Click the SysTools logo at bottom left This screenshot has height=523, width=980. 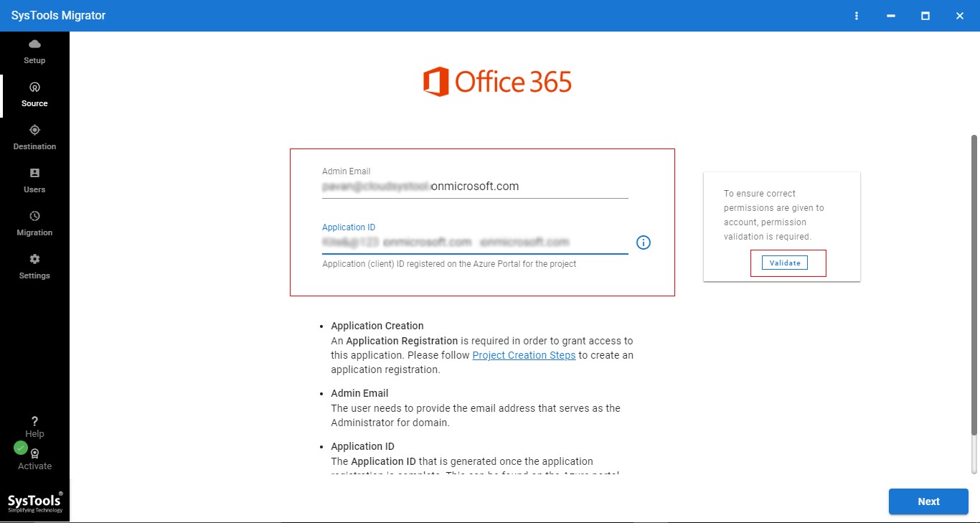tap(34, 500)
